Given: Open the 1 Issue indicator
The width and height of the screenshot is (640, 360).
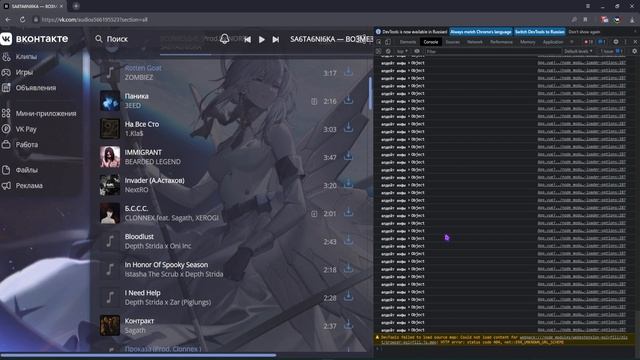Looking at the screenshot, I should click(611, 51).
